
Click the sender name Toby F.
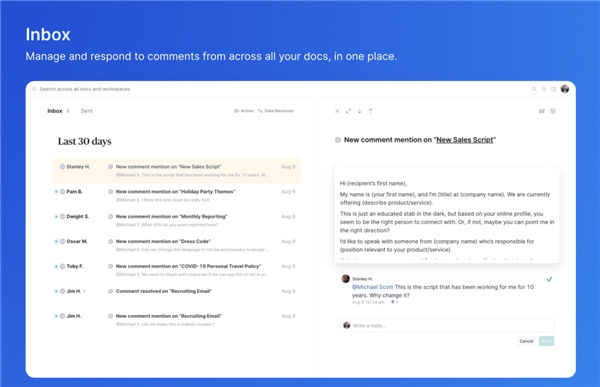75,266
